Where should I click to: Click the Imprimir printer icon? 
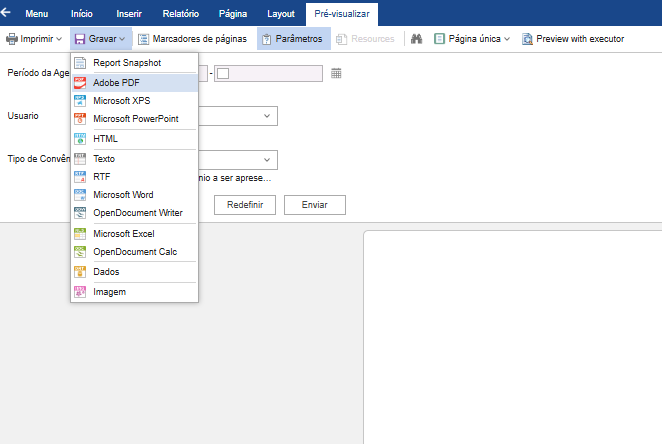pyautogui.click(x=12, y=39)
